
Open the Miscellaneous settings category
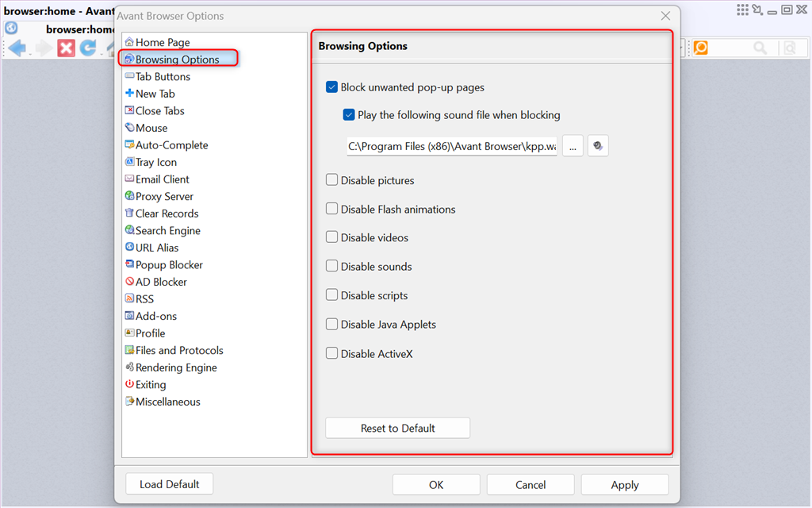point(163,402)
